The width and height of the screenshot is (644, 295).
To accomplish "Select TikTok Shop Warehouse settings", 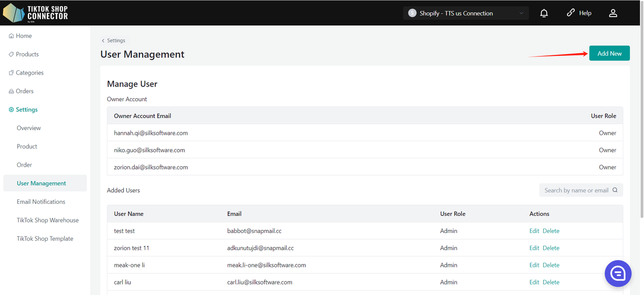I will tap(48, 220).
